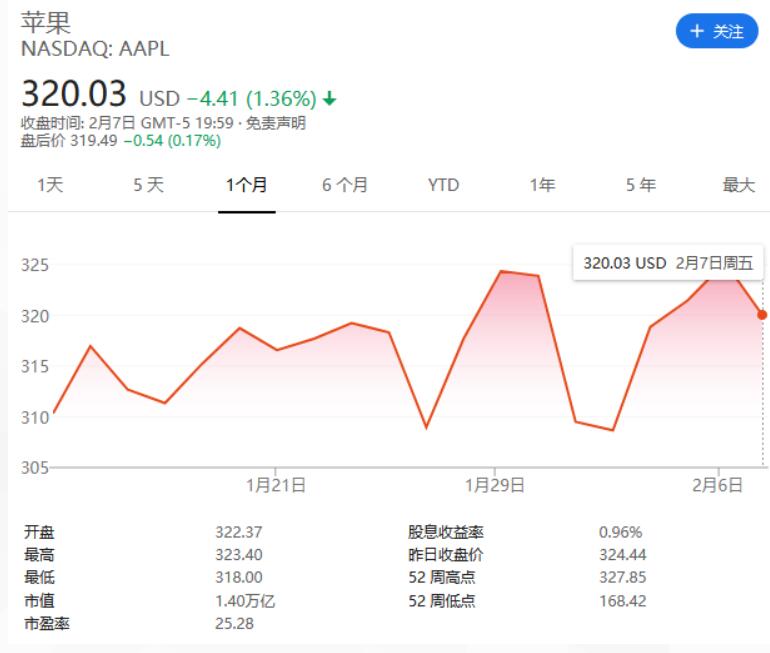Click the 320.03 USD chart tooltip
This screenshot has width=770, height=653.
(x=668, y=263)
